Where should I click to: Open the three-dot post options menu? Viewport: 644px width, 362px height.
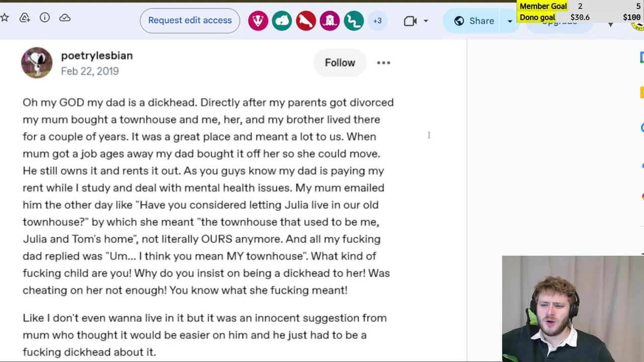pos(383,63)
